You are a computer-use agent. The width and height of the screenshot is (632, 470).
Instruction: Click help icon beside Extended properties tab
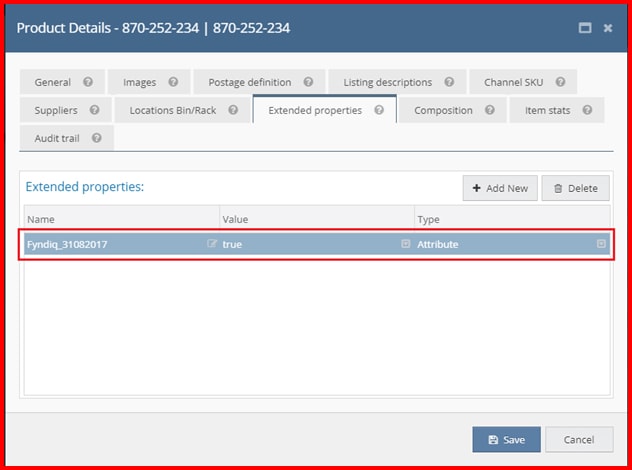click(x=379, y=110)
